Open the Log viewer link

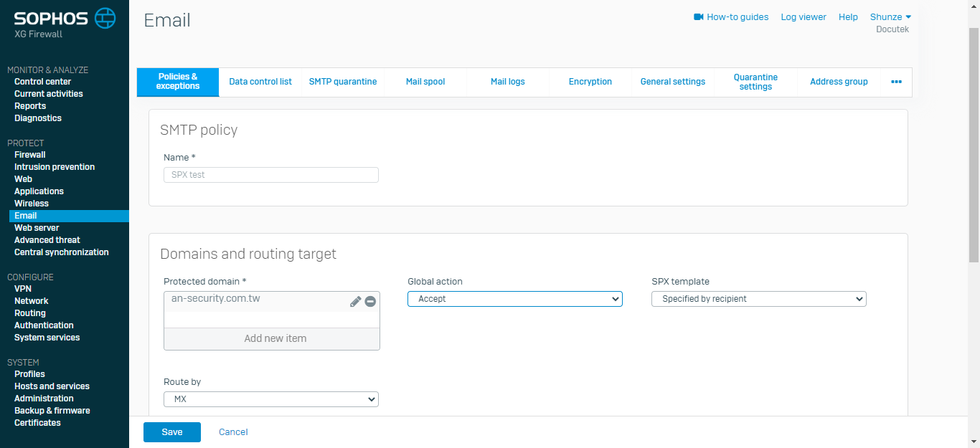click(x=804, y=16)
